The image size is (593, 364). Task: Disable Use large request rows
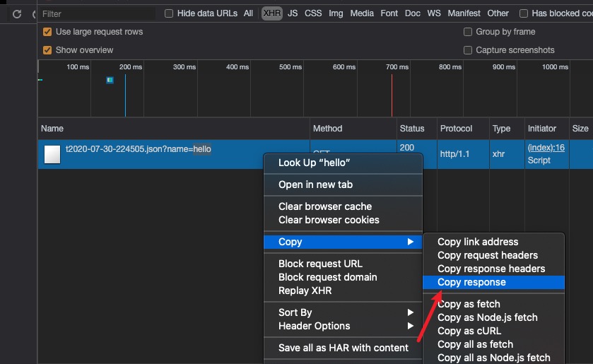(47, 32)
